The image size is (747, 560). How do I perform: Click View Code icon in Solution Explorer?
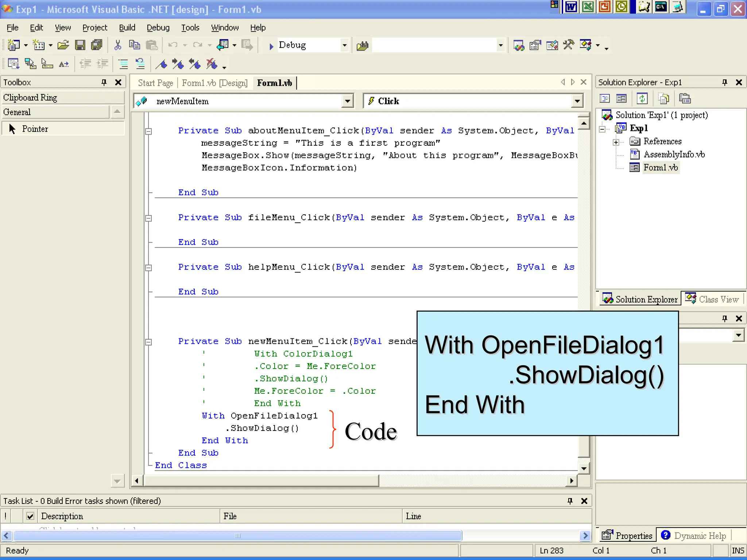(605, 98)
